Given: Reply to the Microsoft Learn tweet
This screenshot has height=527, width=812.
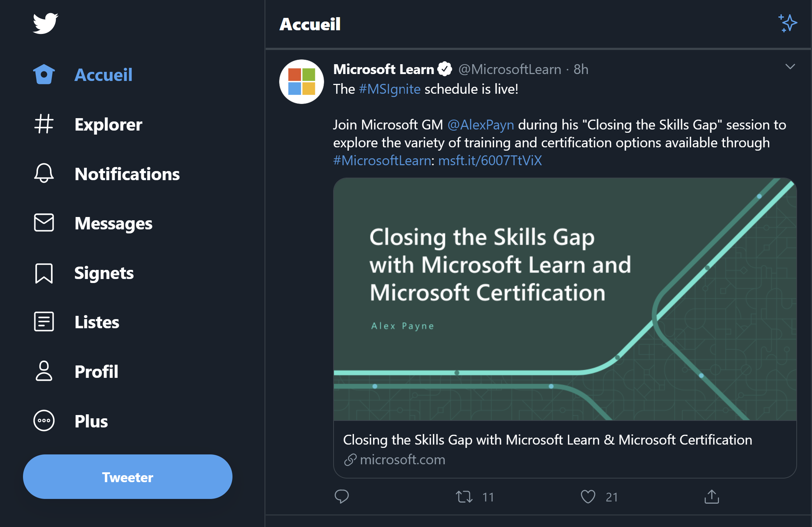Looking at the screenshot, I should (342, 496).
